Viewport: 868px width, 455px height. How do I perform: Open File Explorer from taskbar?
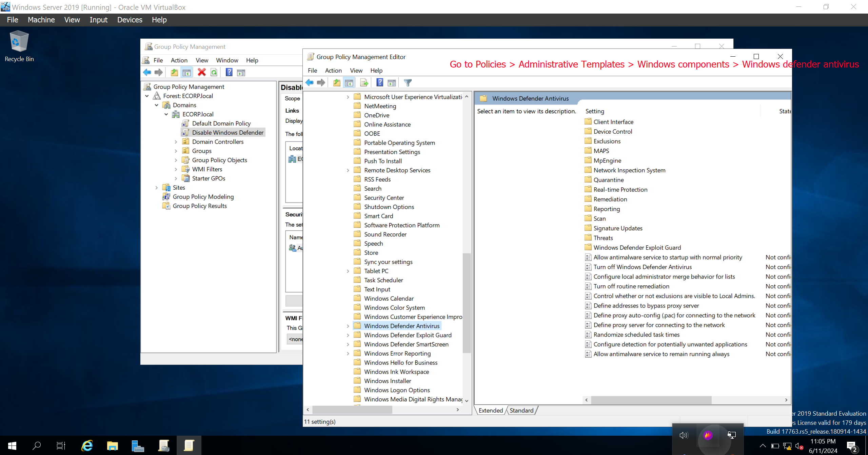pyautogui.click(x=112, y=445)
